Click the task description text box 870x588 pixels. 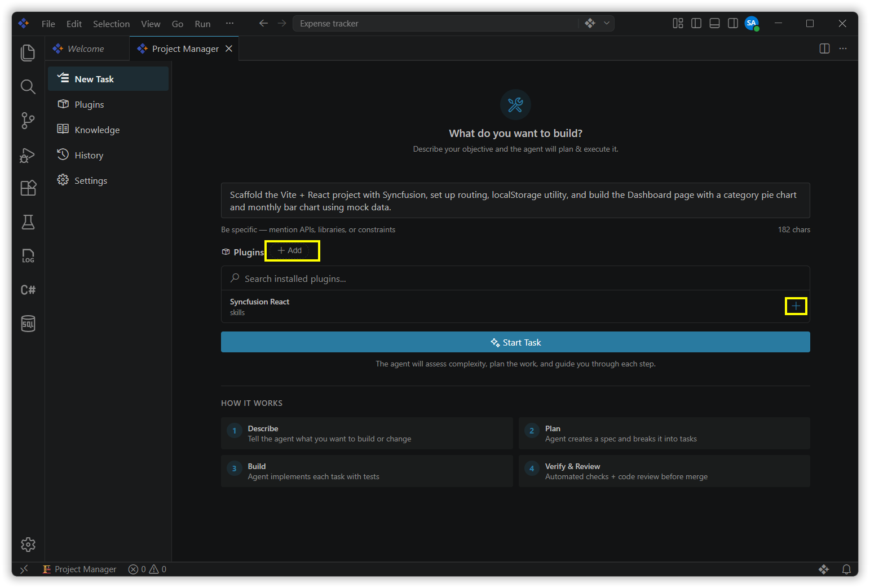(515, 201)
